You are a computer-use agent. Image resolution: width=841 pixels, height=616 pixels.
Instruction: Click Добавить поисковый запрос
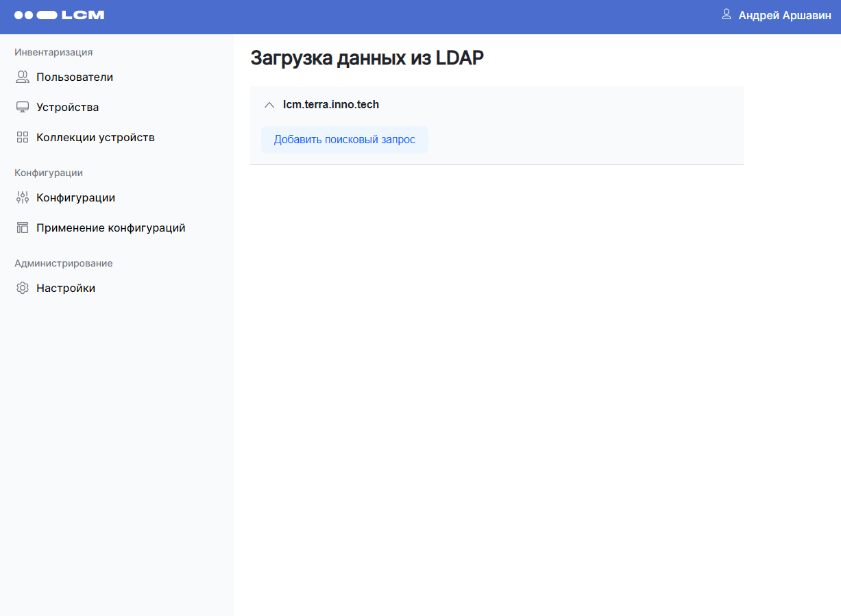345,139
